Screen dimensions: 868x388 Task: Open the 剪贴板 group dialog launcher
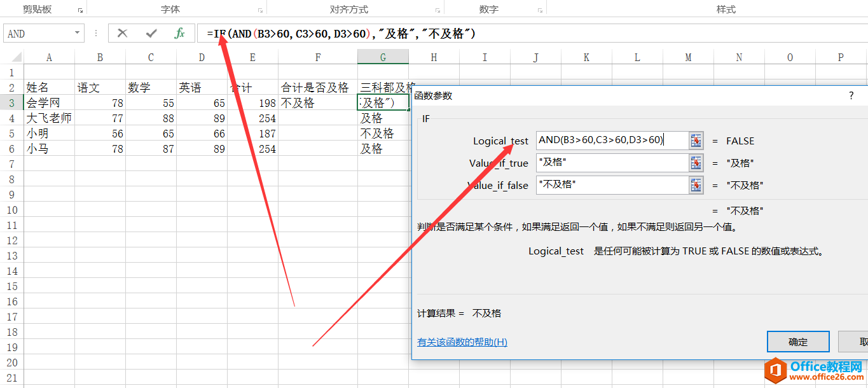pyautogui.click(x=81, y=10)
